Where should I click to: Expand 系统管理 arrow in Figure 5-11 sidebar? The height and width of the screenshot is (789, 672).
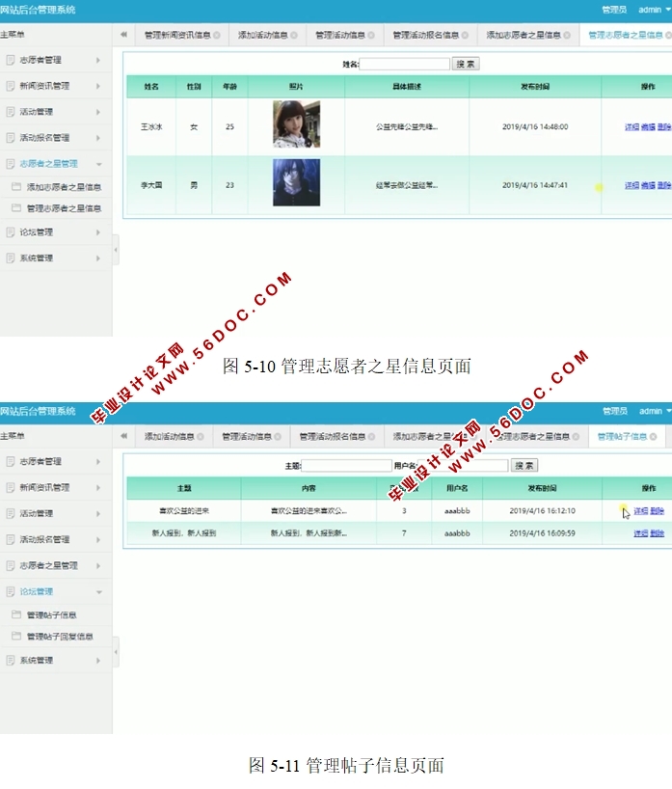coord(98,661)
